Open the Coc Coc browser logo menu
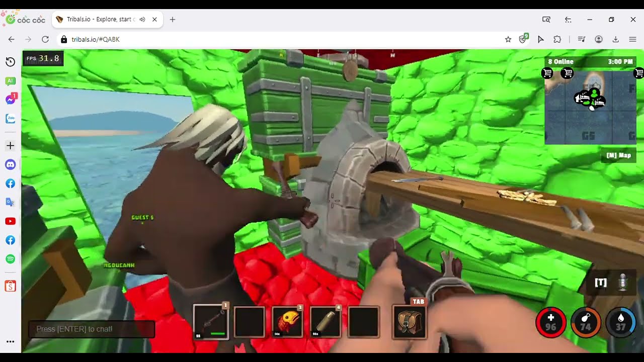Screen dimensions: 644x362 tap(25, 20)
